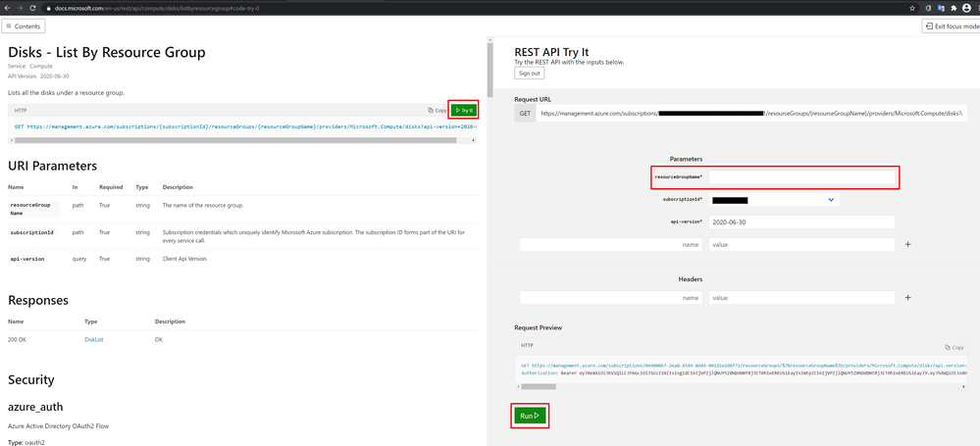The height and width of the screenshot is (446, 980).
Task: Open the Contents panel button
Action: [x=24, y=26]
